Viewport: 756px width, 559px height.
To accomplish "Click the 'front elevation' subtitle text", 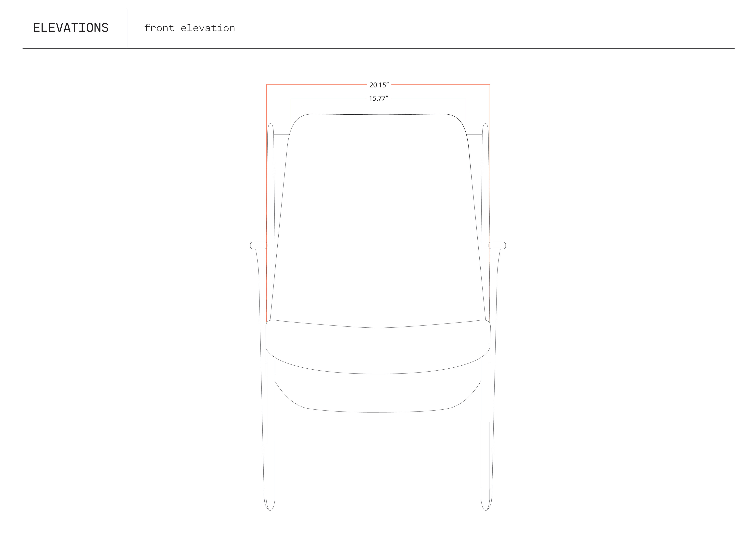I will (189, 28).
